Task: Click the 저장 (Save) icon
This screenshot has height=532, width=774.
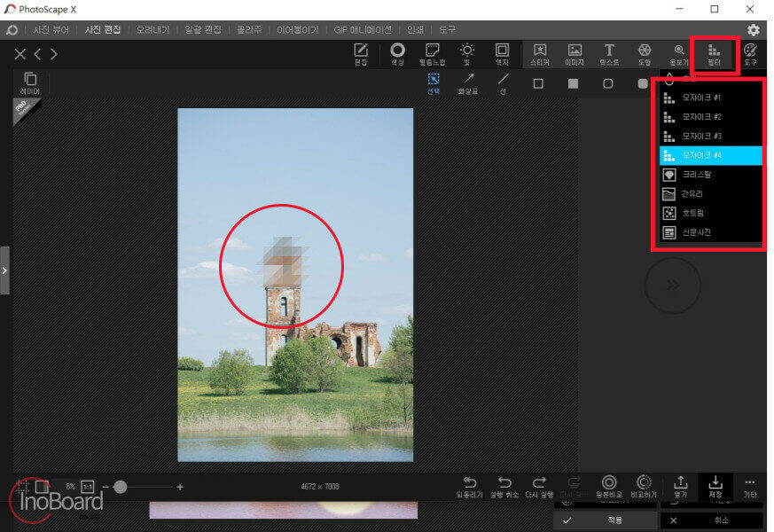Action: [715, 487]
